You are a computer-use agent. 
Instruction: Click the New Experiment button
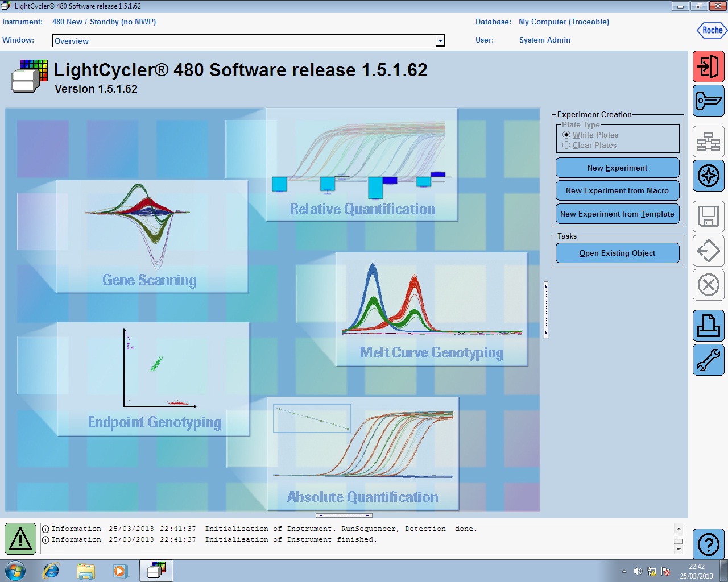617,168
